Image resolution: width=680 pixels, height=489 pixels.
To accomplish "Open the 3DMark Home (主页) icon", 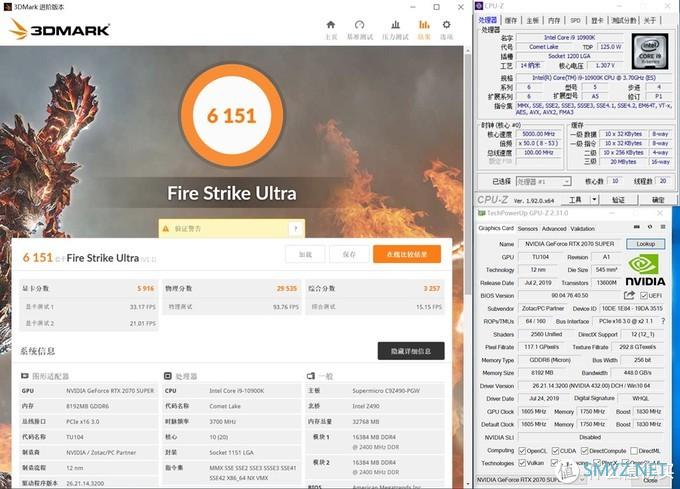I will point(331,25).
